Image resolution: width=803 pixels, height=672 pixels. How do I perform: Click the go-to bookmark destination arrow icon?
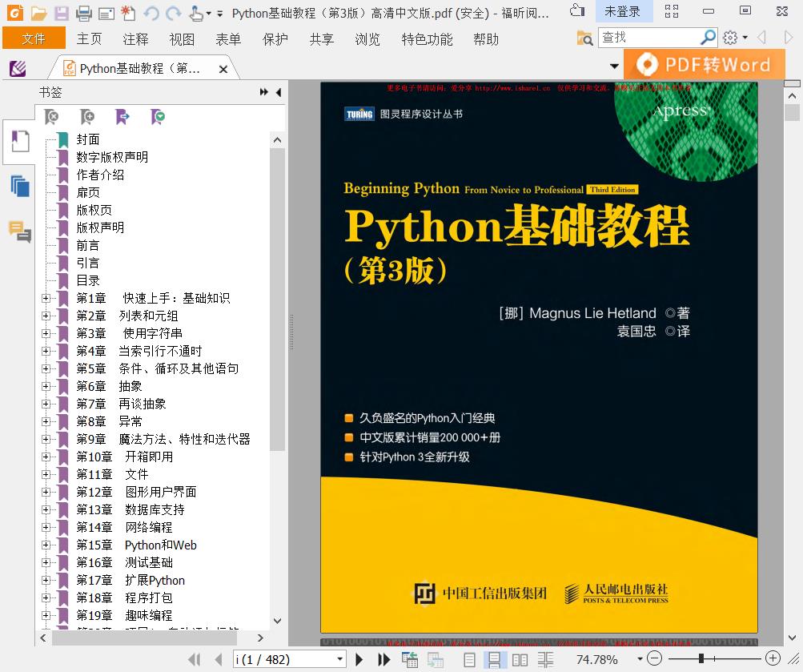122,117
